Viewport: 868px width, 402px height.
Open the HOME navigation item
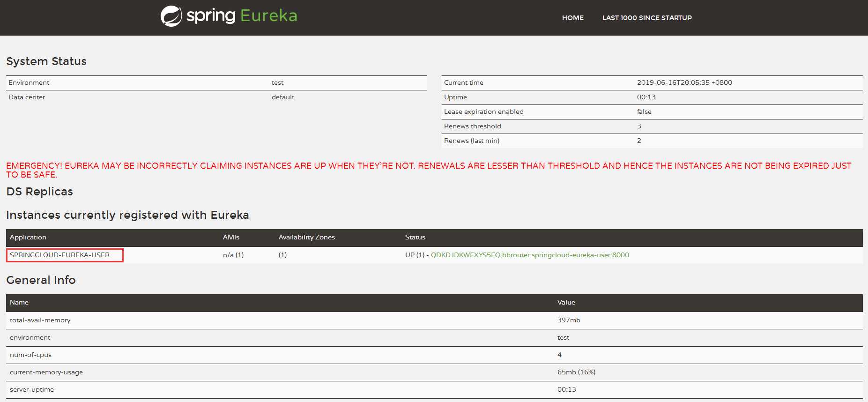point(573,18)
